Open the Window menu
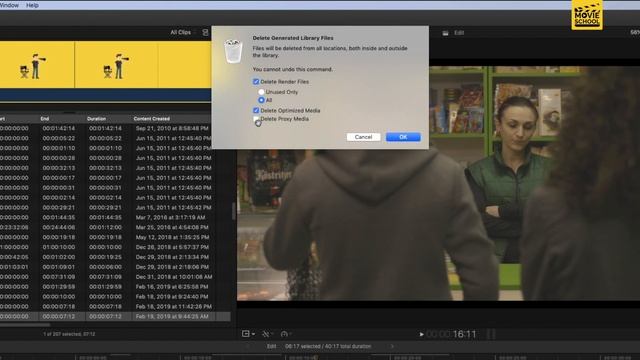This screenshot has width=640, height=360. (x=9, y=5)
